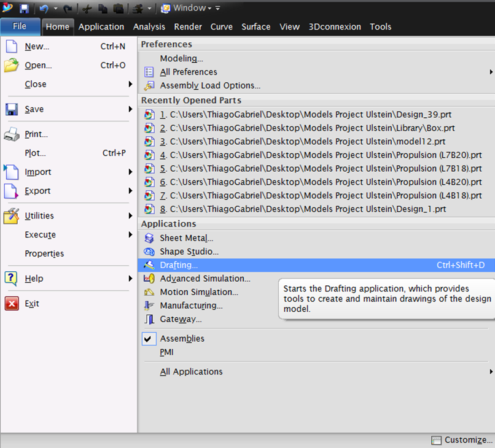Viewport: 495px width, 448px height.
Task: Expand the Utilities submenu arrow
Action: [130, 216]
